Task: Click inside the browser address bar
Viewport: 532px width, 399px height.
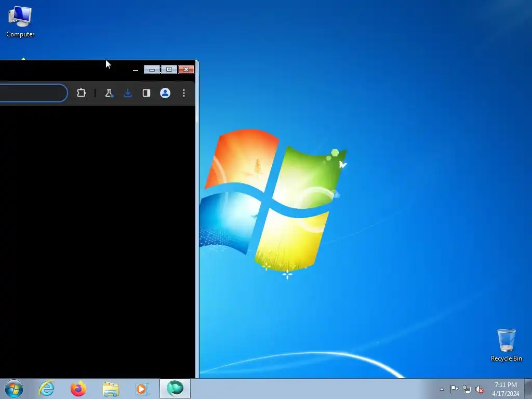Action: (x=33, y=92)
